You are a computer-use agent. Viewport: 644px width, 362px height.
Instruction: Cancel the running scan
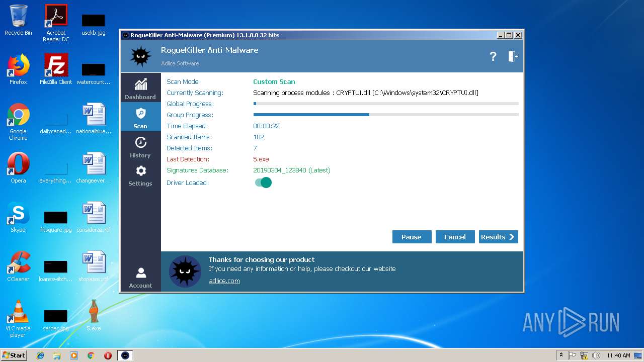[455, 237]
